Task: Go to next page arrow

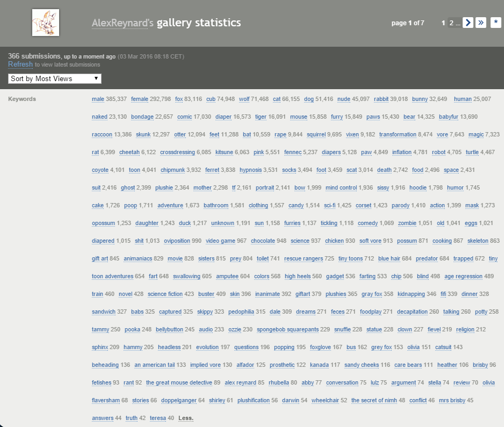Action: [467, 23]
